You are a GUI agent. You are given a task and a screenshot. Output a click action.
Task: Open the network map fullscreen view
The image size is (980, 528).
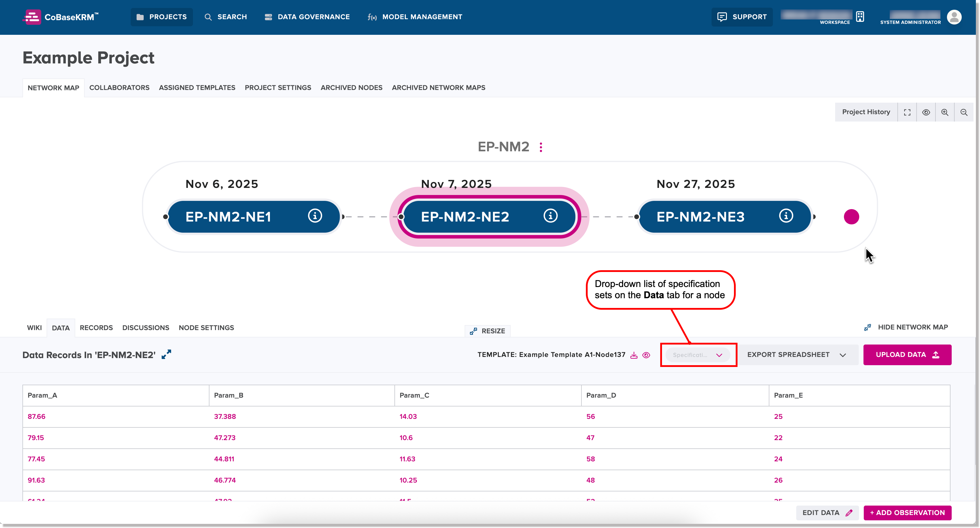pos(907,112)
